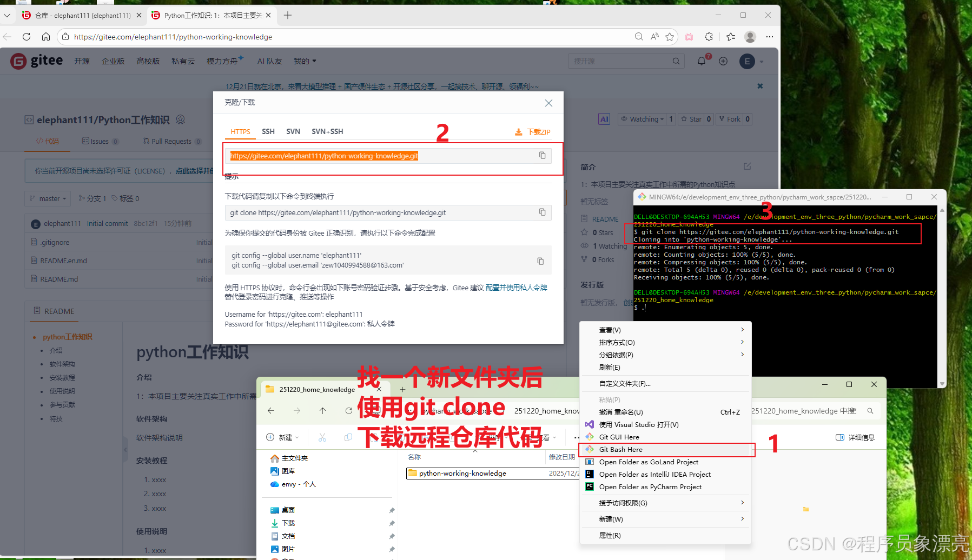Go to browser home page
This screenshot has height=560, width=972.
(x=46, y=37)
